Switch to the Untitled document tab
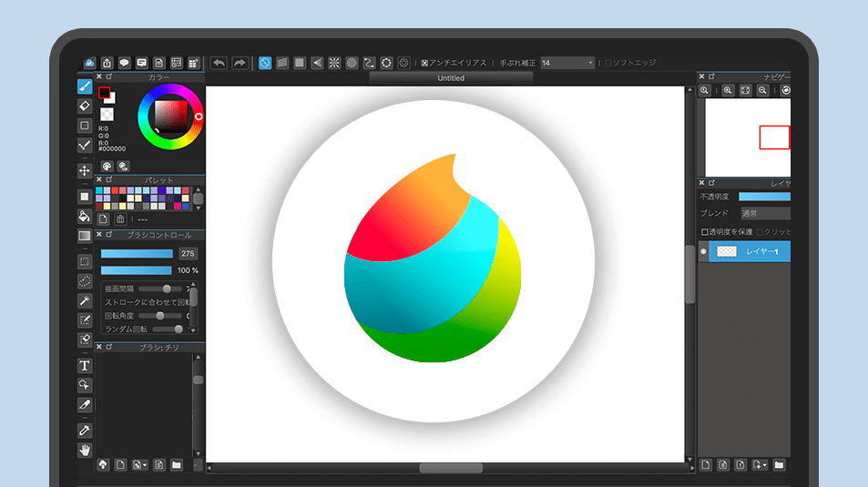The image size is (868, 487). point(451,78)
